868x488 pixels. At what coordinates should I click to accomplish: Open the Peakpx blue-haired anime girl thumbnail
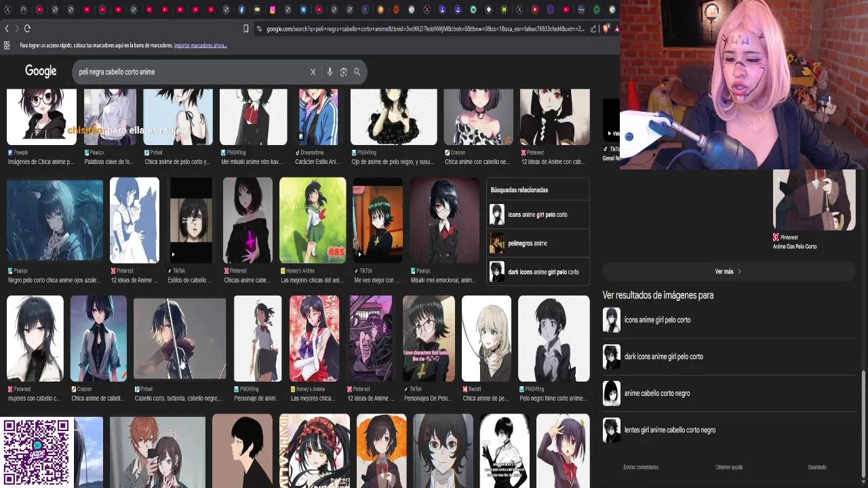55,220
